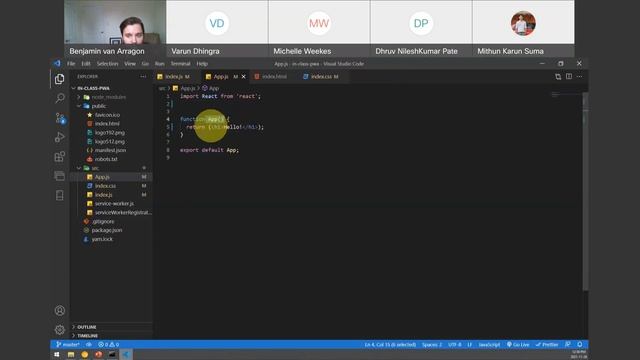
Task: Click the master branch indicator in status bar
Action: (x=68, y=344)
